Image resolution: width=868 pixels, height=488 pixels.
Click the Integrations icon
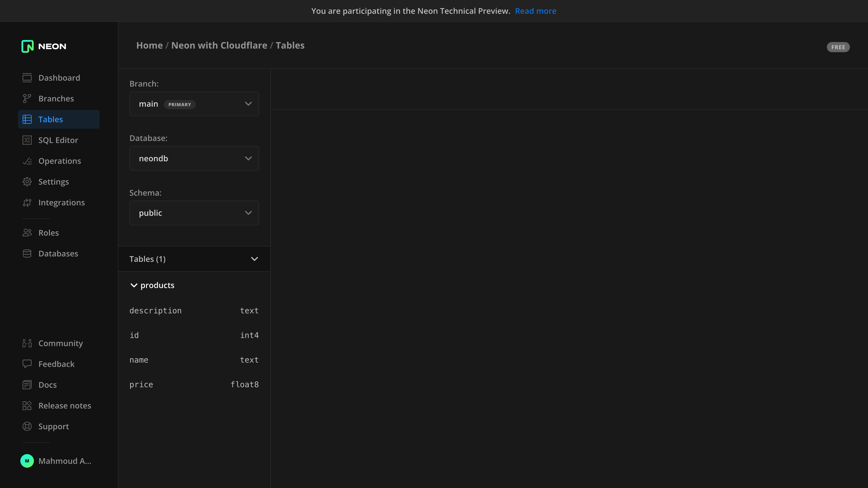pos(27,202)
